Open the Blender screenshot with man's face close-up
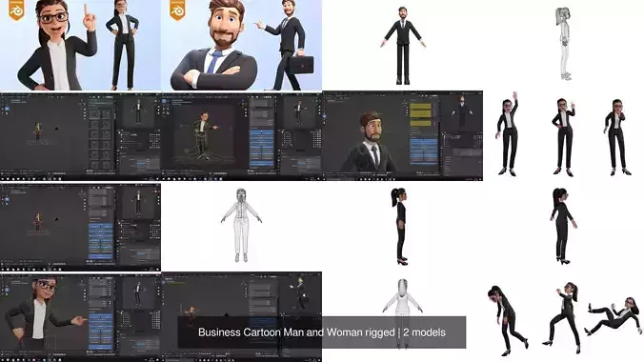The width and height of the screenshot is (644, 362). pos(402,136)
